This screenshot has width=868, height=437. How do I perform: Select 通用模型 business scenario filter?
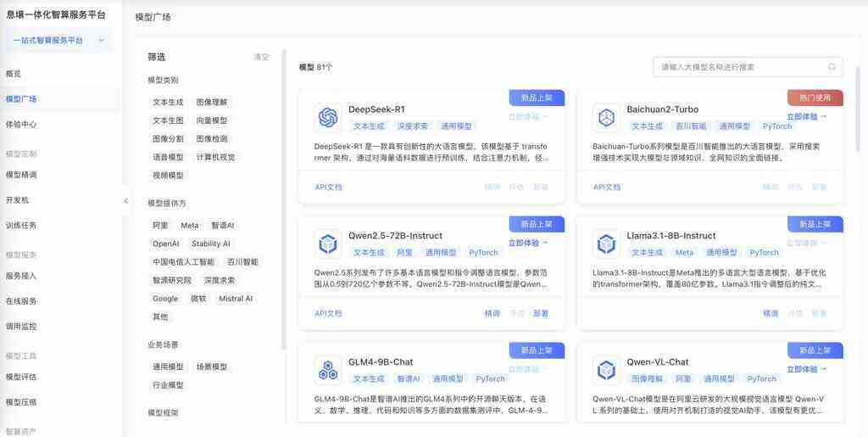[169, 367]
